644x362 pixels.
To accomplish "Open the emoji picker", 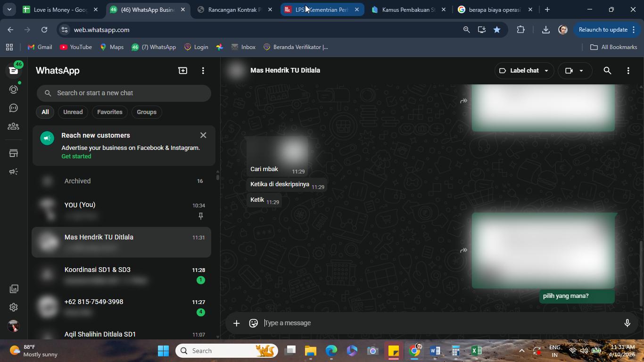I will 254,323.
